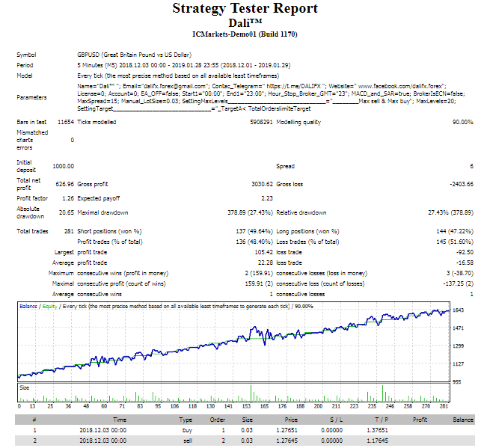The height and width of the screenshot is (448, 490).
Task: Click the Size histogram below the chart
Action: [x=232, y=393]
